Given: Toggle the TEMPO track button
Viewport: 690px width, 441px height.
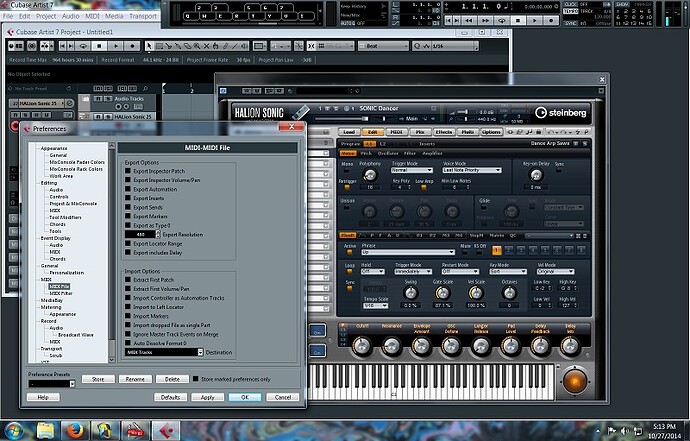Looking at the screenshot, I should [x=571, y=11].
